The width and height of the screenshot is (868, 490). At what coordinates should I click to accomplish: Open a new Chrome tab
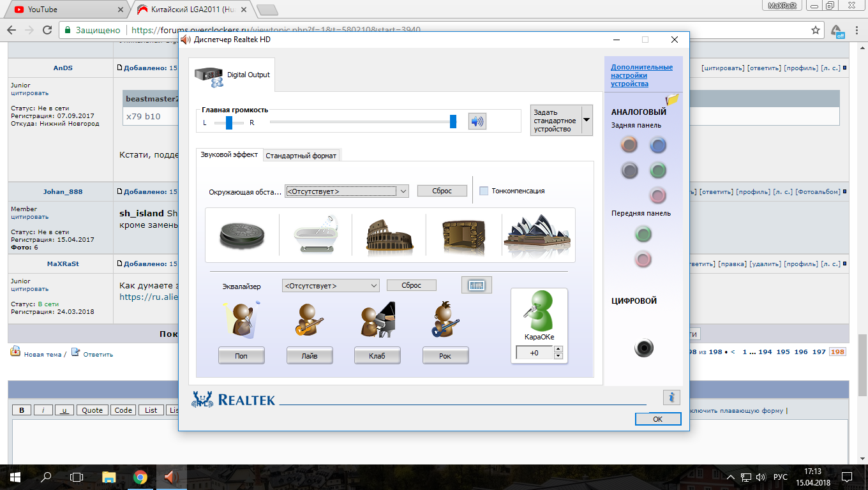coord(267,10)
